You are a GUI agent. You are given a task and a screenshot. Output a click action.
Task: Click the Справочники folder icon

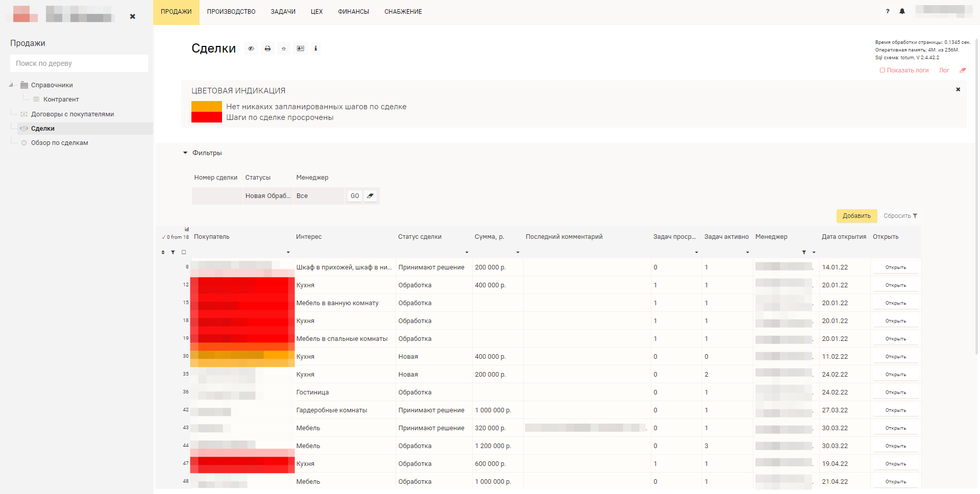pyautogui.click(x=24, y=85)
